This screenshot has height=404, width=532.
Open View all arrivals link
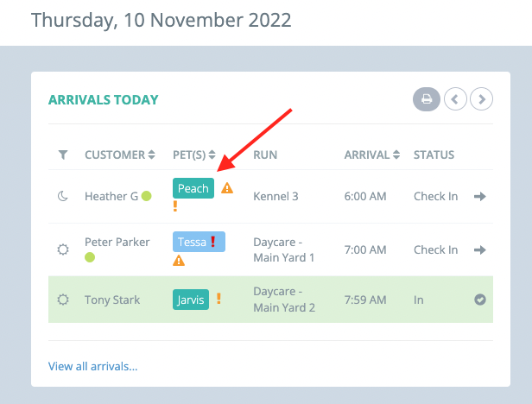coord(92,366)
